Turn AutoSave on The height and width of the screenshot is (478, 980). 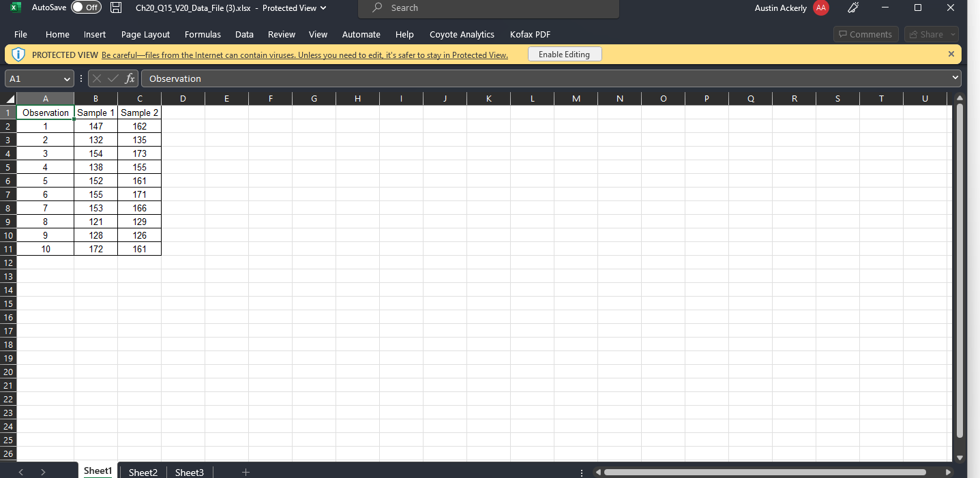86,8
